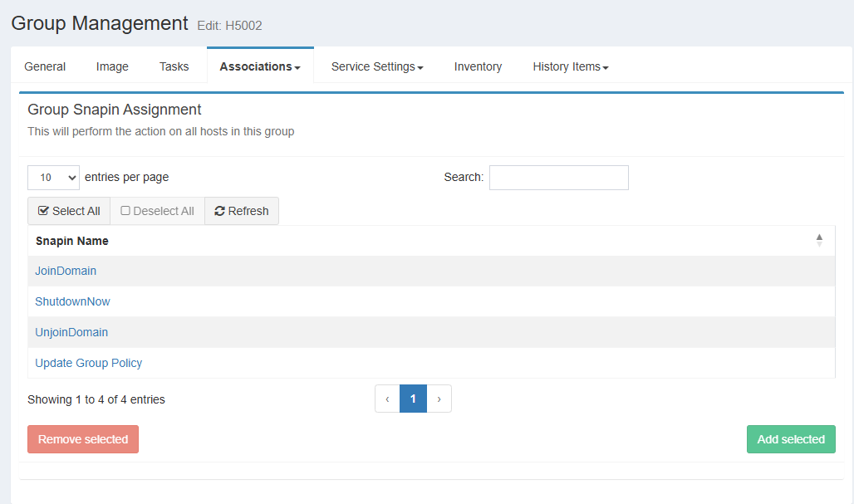Open the Inventory tab

(x=478, y=66)
